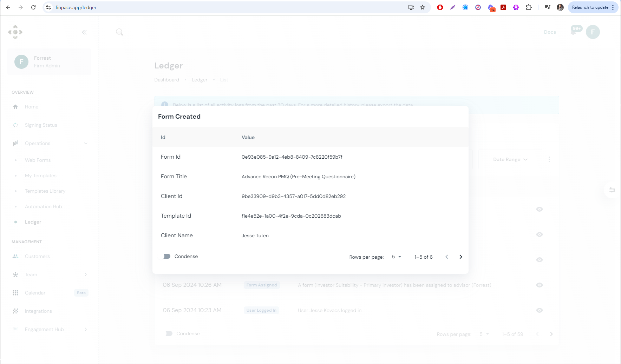Go to previous page of ledger table
Screen dimensions: 621x364
click(x=537, y=334)
